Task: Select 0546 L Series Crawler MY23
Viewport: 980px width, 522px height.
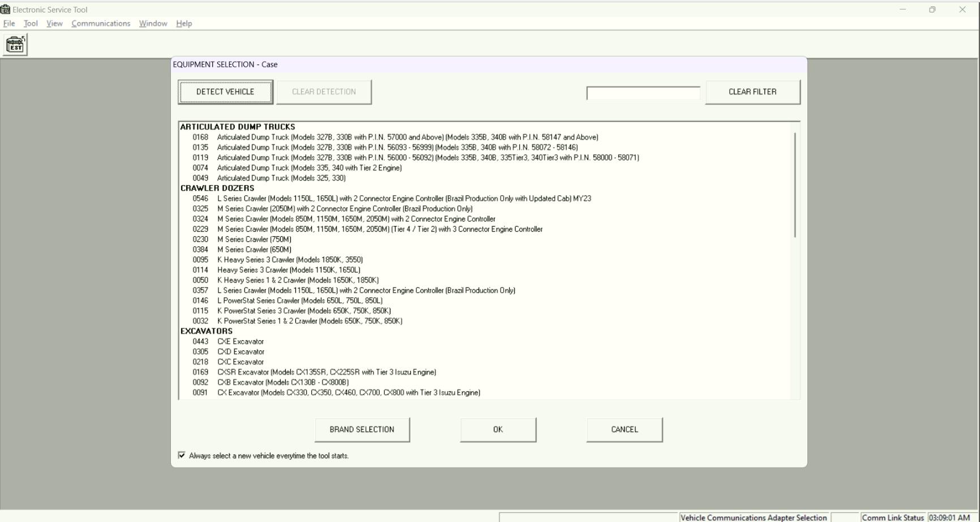Action: coord(392,199)
